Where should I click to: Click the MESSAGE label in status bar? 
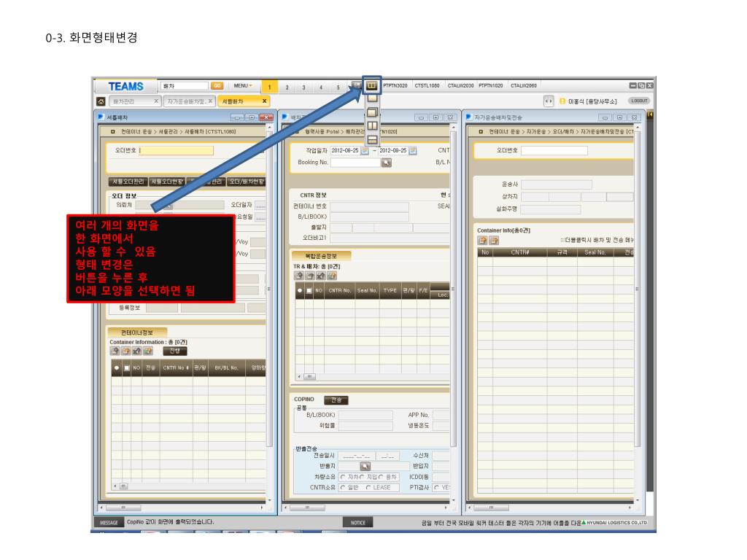pyautogui.click(x=109, y=523)
